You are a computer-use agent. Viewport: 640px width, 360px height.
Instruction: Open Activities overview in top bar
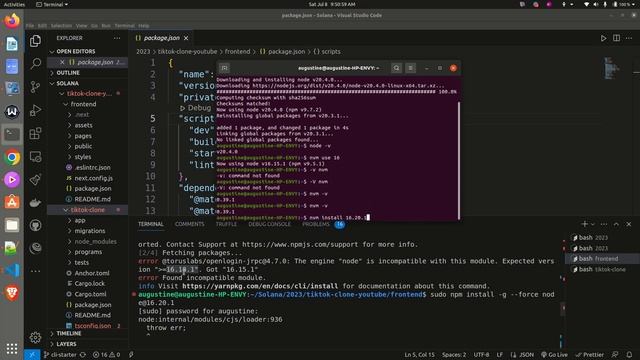tap(14, 4)
